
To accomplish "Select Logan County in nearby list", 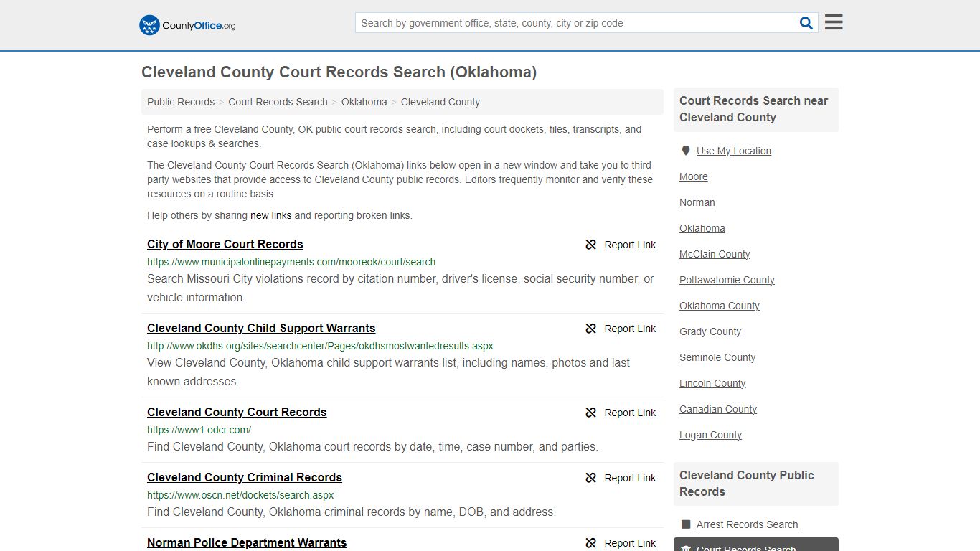I will [x=710, y=435].
